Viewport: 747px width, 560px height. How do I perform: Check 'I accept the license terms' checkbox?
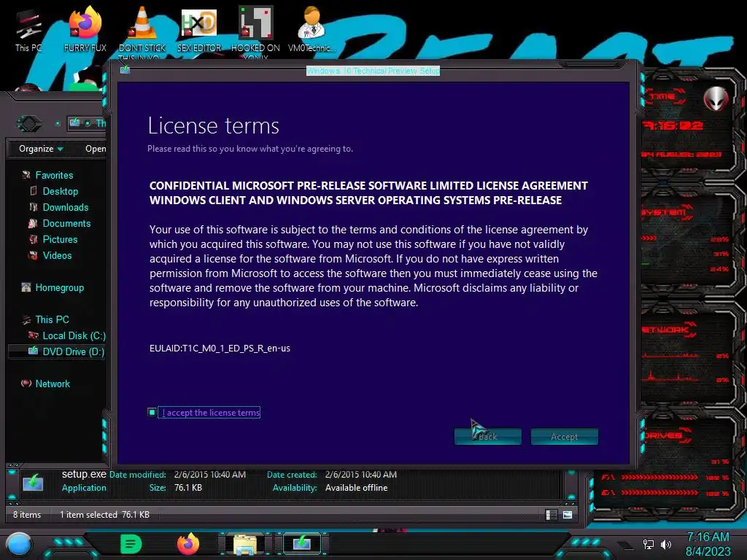pyautogui.click(x=152, y=413)
